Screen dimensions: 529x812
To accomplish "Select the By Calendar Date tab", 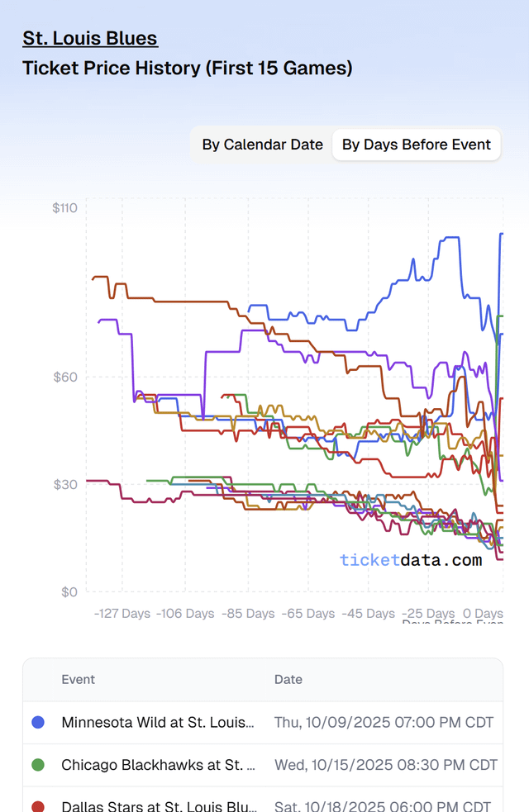I will [261, 145].
